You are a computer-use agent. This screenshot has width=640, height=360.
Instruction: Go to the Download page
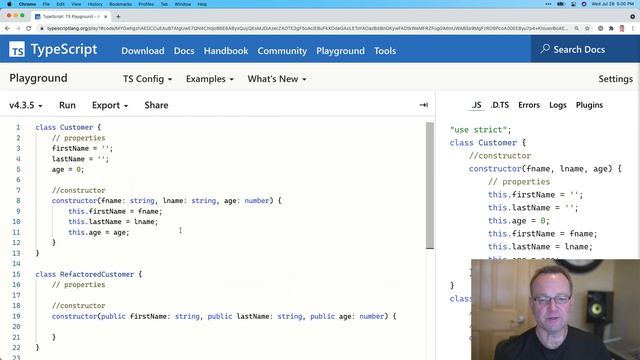(x=143, y=51)
